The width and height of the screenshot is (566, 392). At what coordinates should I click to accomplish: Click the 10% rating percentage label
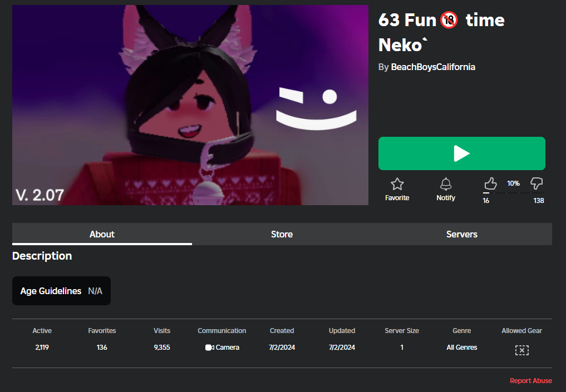coord(513,183)
